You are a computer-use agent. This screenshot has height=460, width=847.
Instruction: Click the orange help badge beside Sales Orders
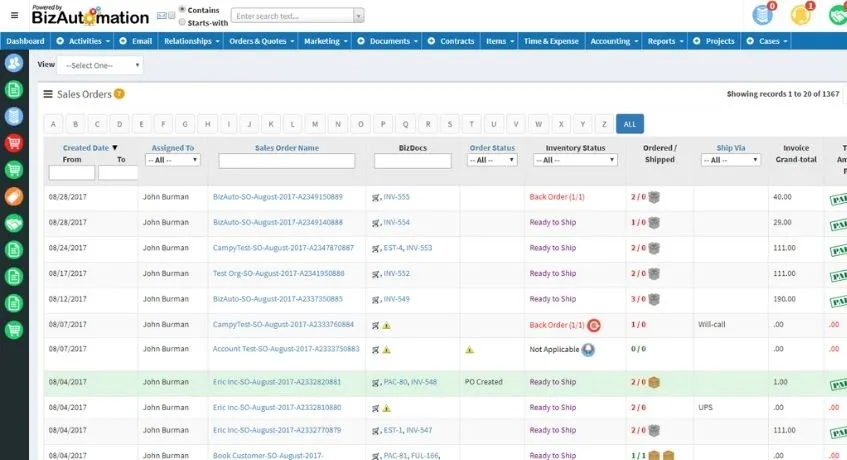point(119,94)
